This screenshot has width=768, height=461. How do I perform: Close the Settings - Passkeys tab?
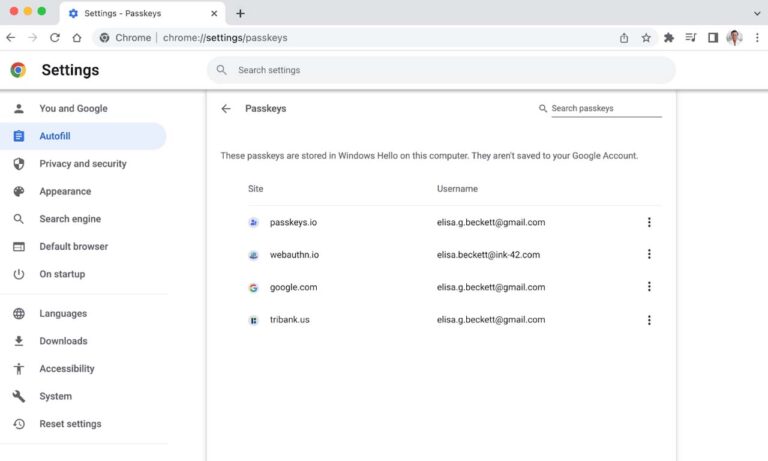tap(214, 13)
